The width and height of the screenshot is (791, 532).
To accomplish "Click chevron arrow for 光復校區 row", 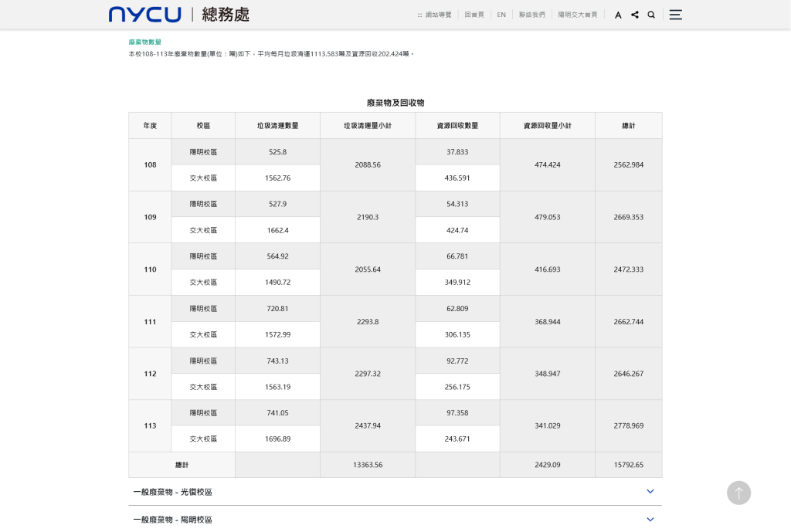I will coord(650,492).
